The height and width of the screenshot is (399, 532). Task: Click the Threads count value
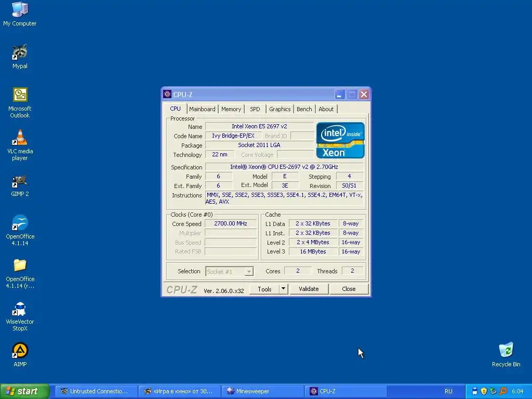click(352, 271)
